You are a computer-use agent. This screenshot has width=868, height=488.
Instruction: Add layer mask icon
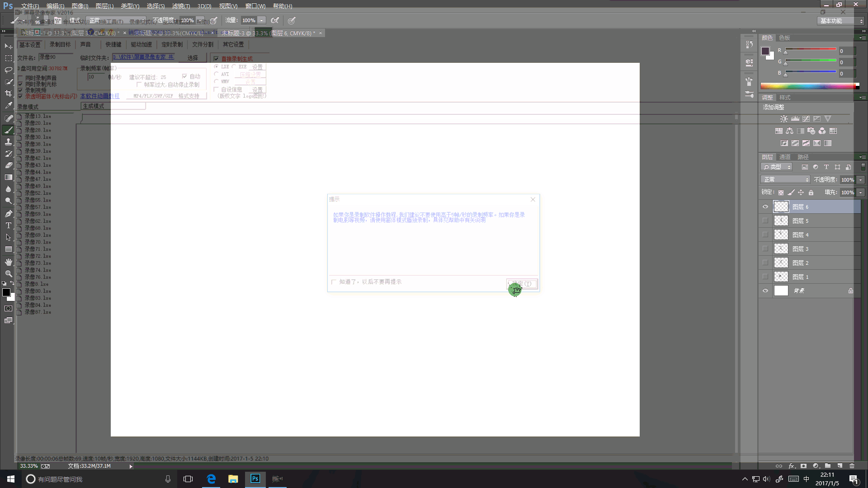[x=803, y=466]
